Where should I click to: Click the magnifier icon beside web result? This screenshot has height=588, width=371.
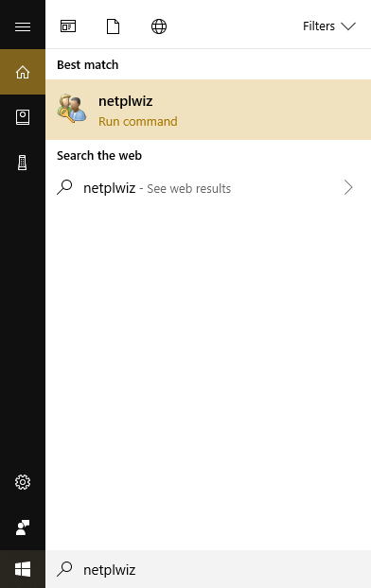pos(64,187)
